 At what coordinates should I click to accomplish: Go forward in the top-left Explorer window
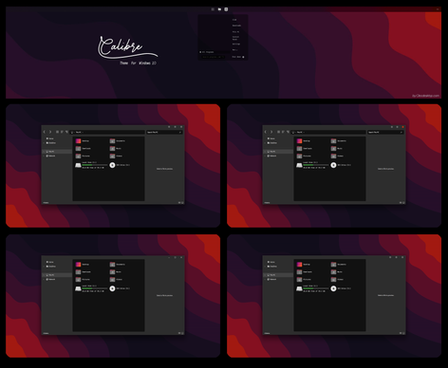[x=50, y=132]
